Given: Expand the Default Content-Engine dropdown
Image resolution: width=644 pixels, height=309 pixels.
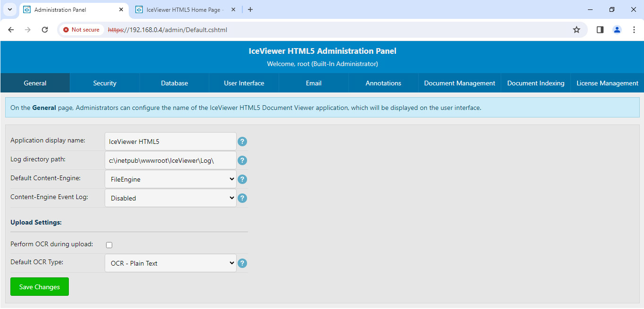Looking at the screenshot, I should (170, 179).
